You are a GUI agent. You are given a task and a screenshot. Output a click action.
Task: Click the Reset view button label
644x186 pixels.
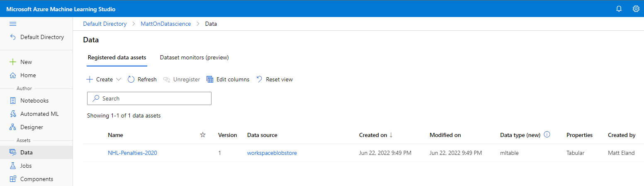[279, 79]
